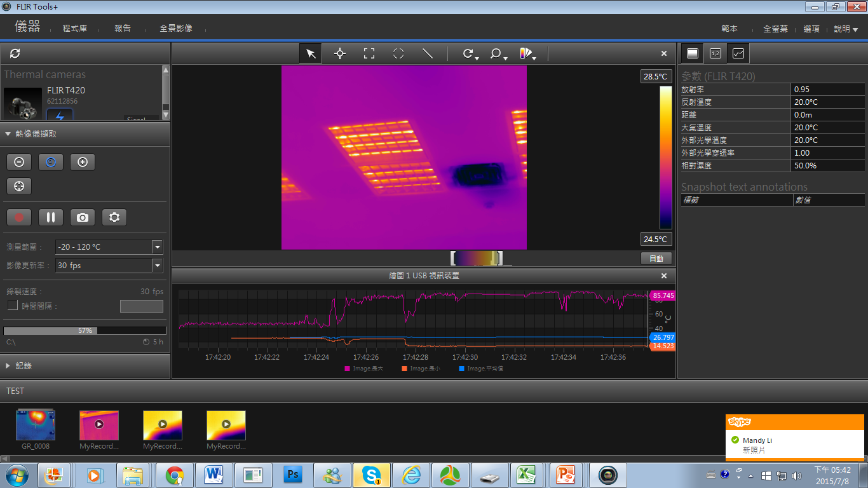Open the 測量範圍 temperature range dropdown
This screenshot has height=488, width=868.
[157, 247]
